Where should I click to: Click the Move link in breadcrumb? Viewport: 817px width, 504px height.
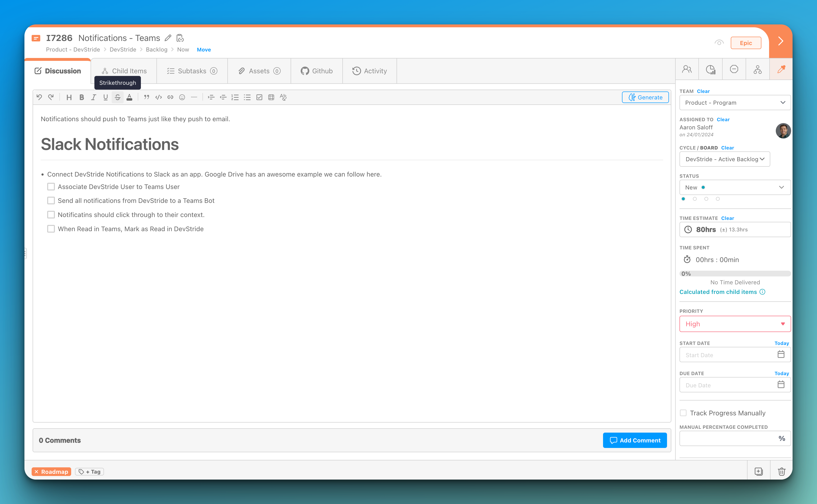[204, 50]
